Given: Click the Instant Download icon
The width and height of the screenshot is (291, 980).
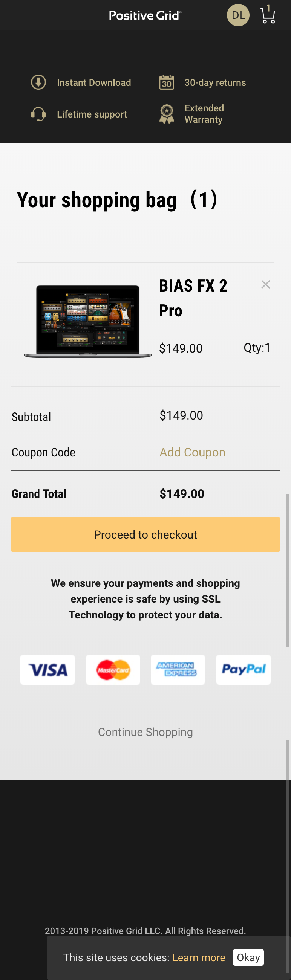Looking at the screenshot, I should (x=38, y=82).
